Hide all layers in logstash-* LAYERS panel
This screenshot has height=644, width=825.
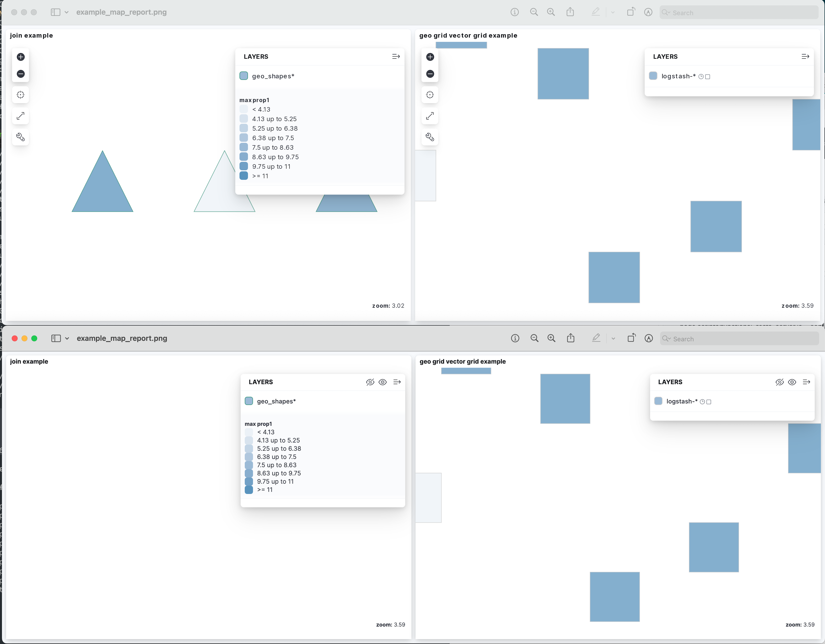(x=779, y=382)
